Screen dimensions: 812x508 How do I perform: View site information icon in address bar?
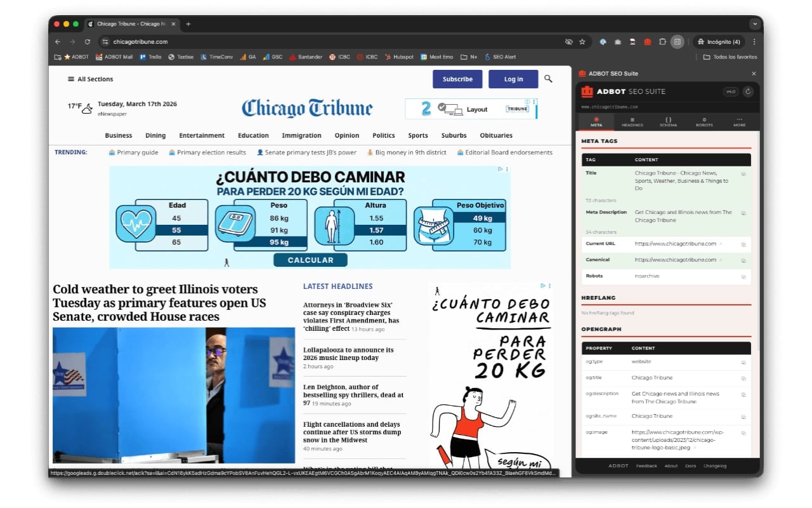(x=105, y=42)
